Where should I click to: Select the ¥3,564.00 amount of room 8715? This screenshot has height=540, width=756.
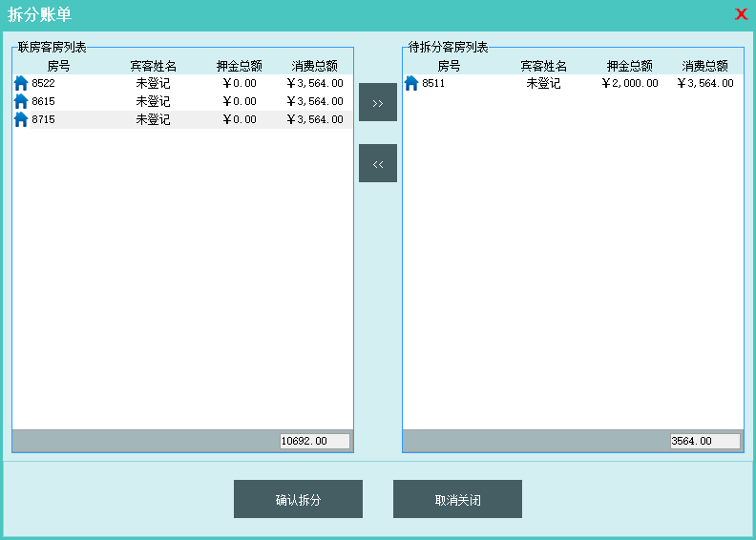[x=315, y=119]
